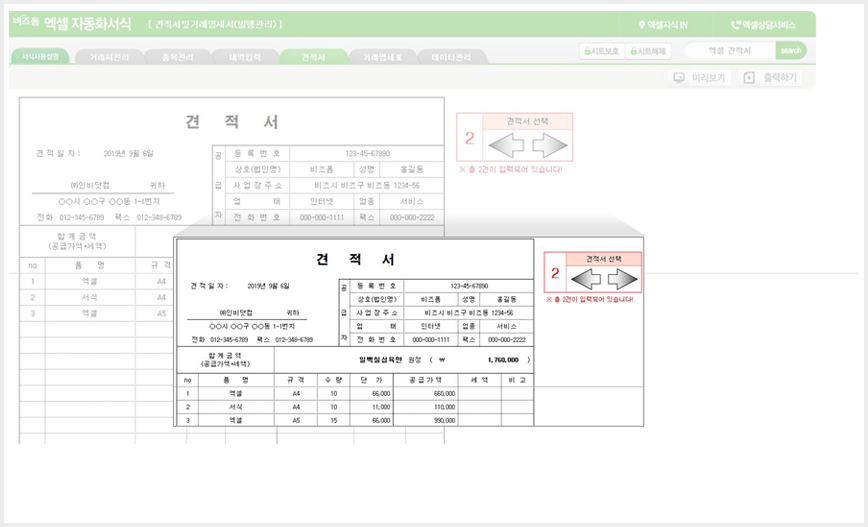This screenshot has width=868, height=527.
Task: Select the 1,760,000 total amount in the inset
Action: pyautogui.click(x=503, y=360)
